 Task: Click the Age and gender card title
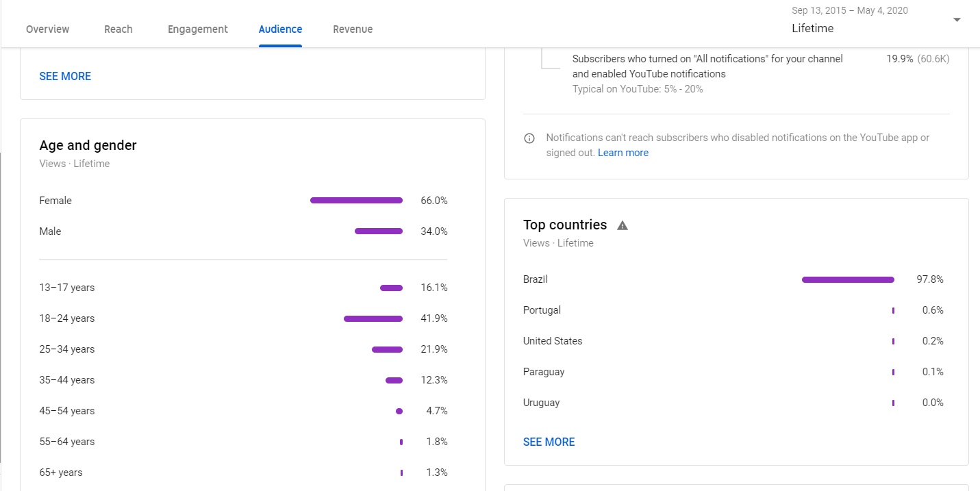88,145
